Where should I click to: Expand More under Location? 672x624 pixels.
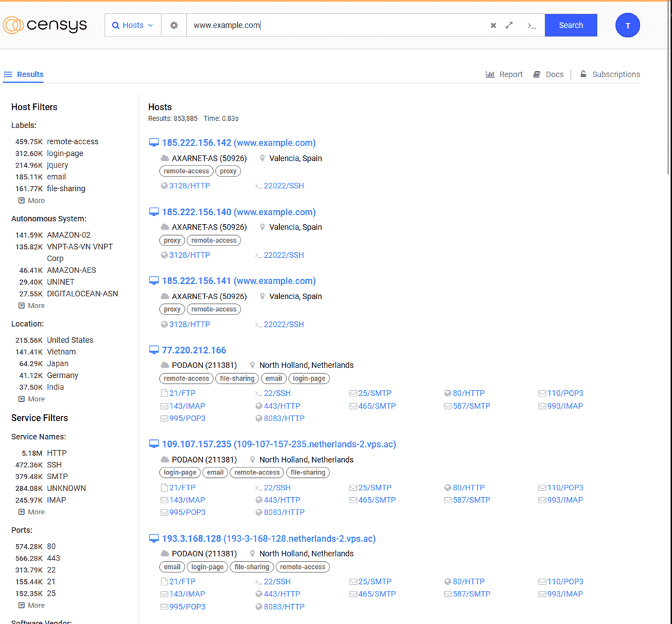click(x=32, y=399)
